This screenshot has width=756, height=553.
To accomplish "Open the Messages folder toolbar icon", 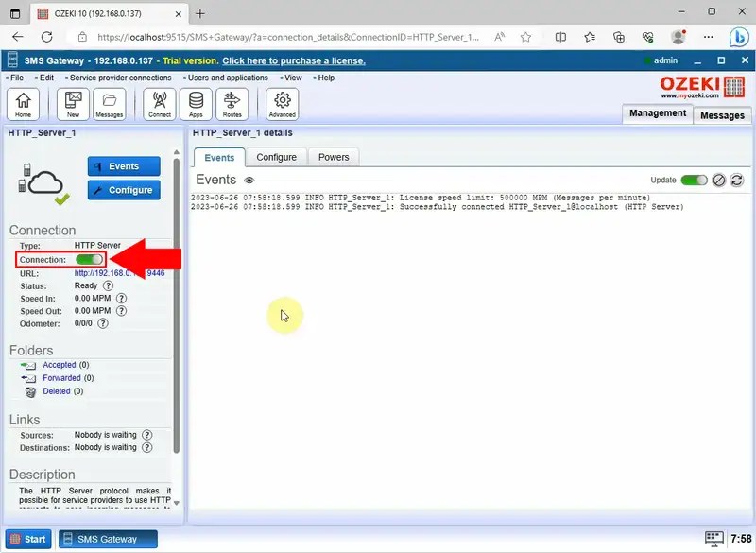I will [110, 104].
